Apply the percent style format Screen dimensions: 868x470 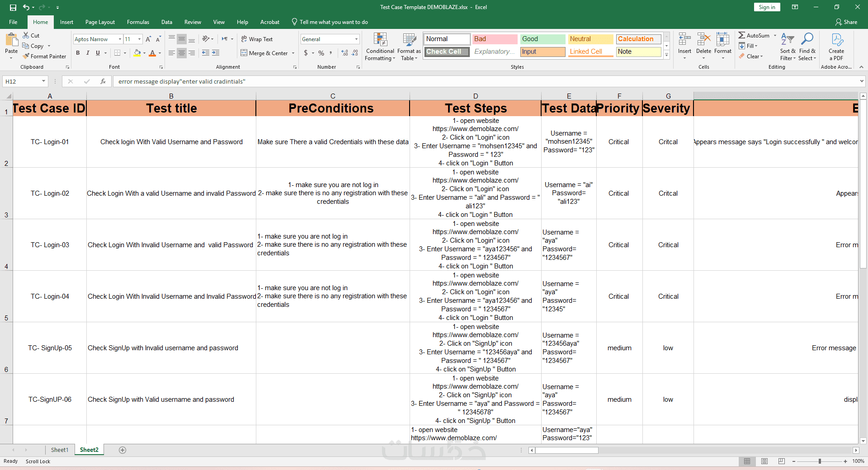point(321,53)
